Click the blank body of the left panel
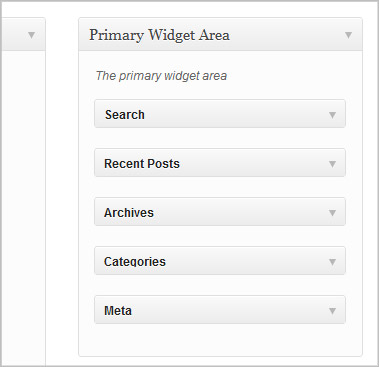The image size is (379, 367). tap(23, 207)
